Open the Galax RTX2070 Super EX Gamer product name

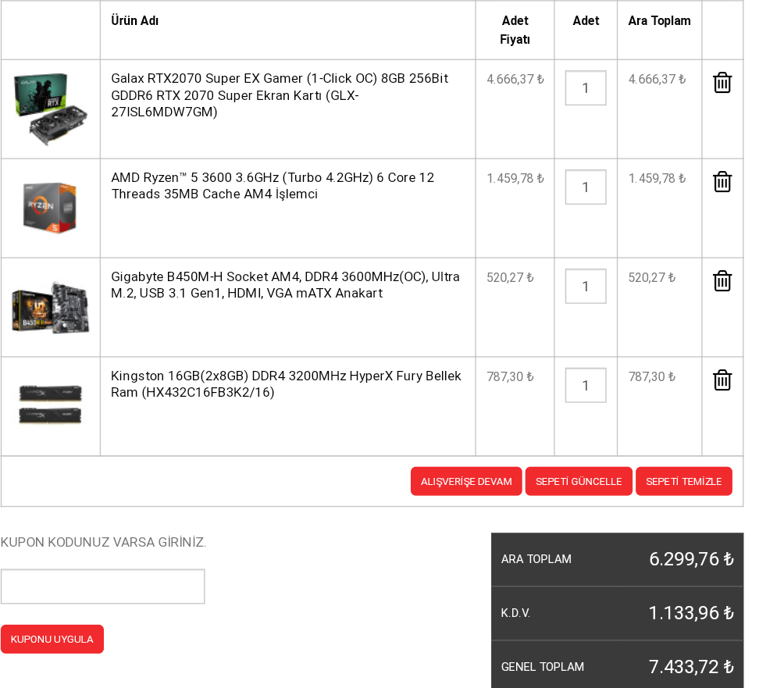coord(280,95)
